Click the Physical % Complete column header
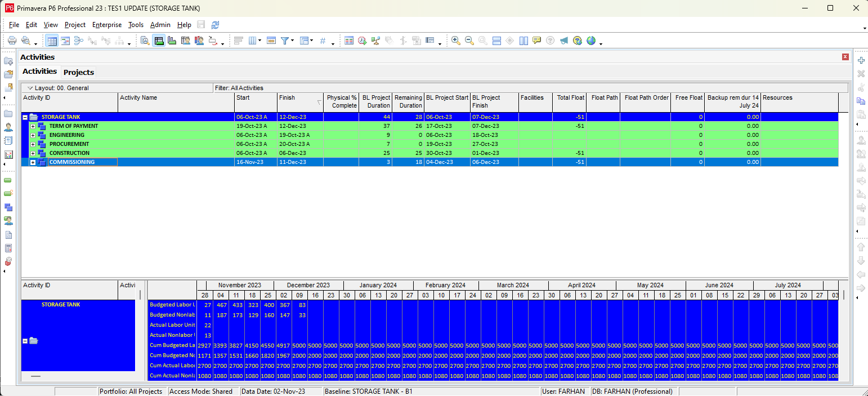Screen dimensions: 868x396 (341, 101)
